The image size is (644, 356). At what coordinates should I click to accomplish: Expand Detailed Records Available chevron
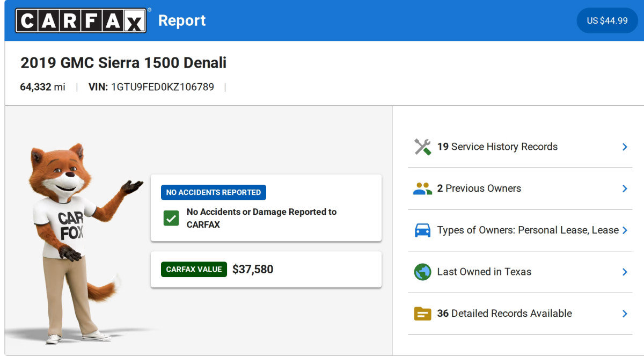coord(625,314)
